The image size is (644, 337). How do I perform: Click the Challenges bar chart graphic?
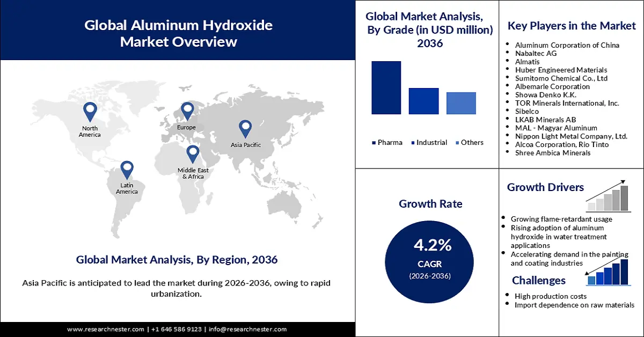pos(609,271)
